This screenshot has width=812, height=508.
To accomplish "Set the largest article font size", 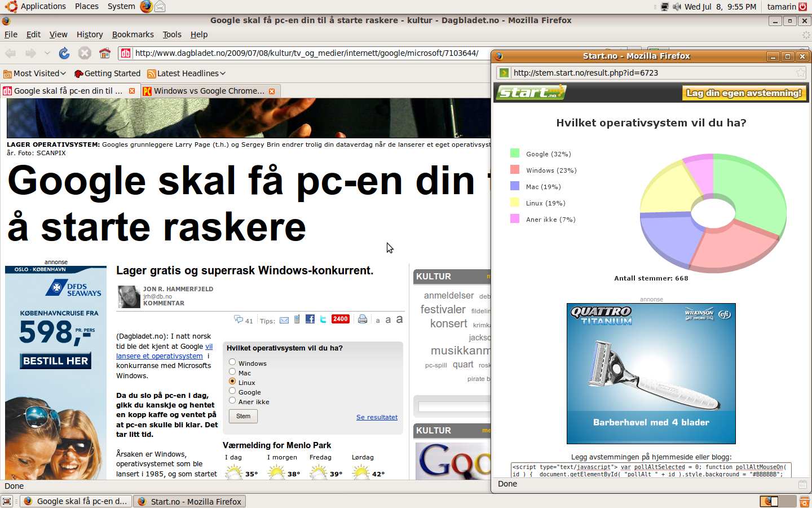I will [399, 319].
